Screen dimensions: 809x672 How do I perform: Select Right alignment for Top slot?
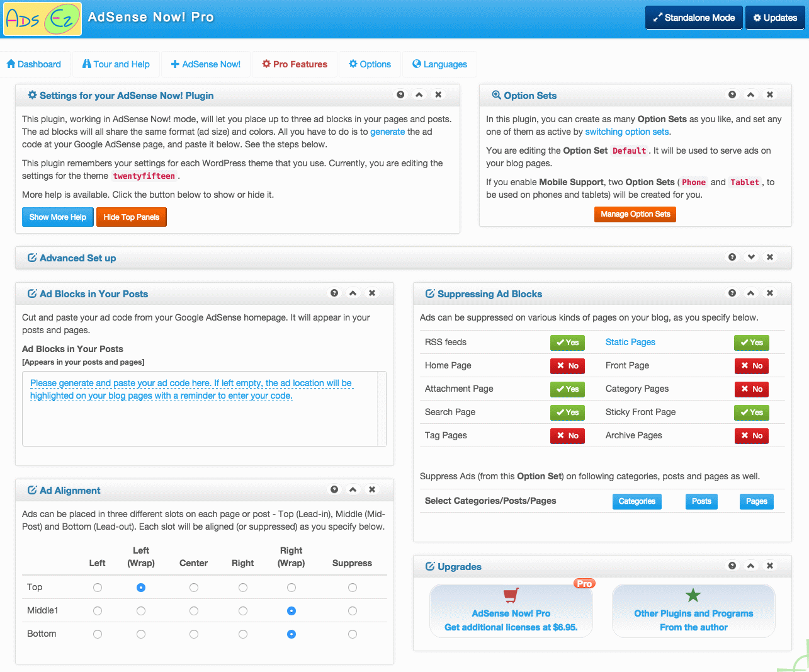coord(243,588)
